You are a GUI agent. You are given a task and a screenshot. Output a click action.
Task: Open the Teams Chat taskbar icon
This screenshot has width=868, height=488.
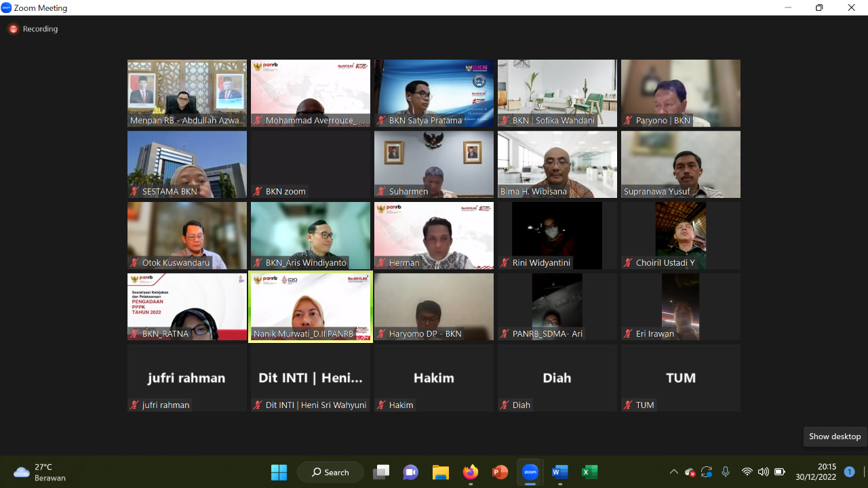coord(411,472)
